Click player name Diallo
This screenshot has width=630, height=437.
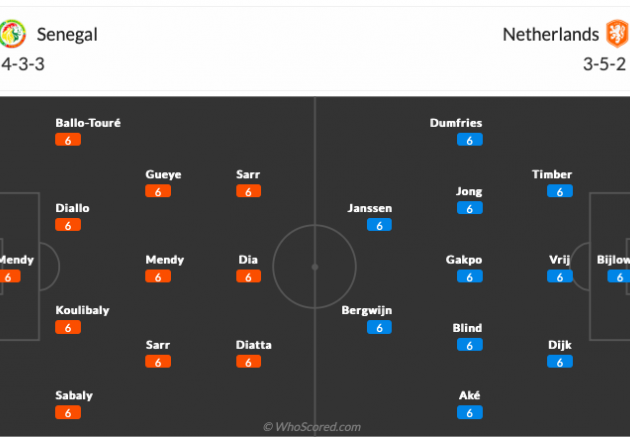72,208
